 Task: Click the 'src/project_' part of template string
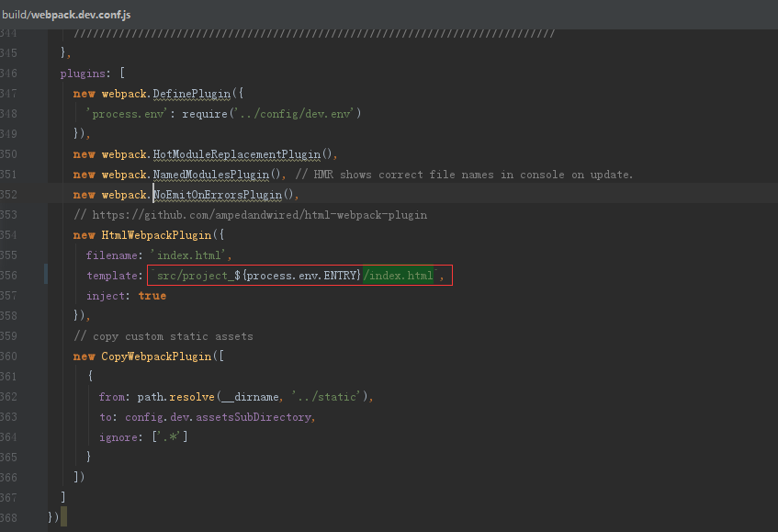click(195, 276)
